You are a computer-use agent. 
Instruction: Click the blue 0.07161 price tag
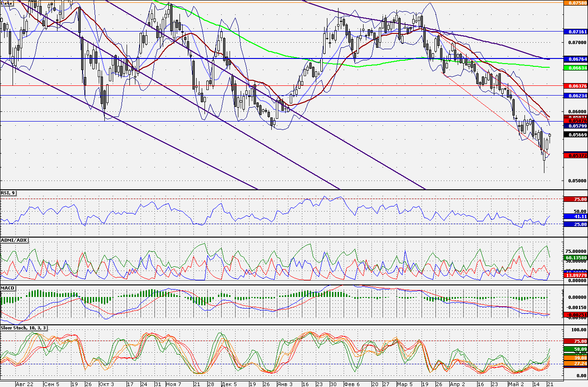(575, 32)
